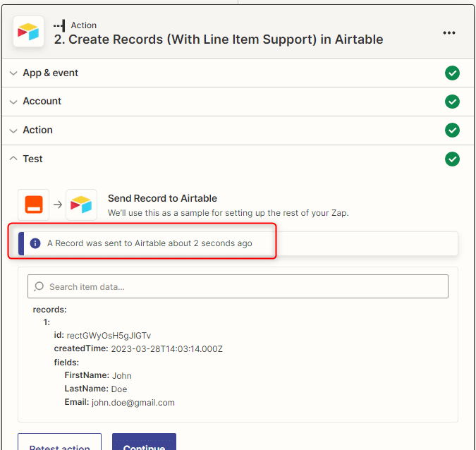Select the Test section header label
The width and height of the screenshot is (476, 450).
32,159
